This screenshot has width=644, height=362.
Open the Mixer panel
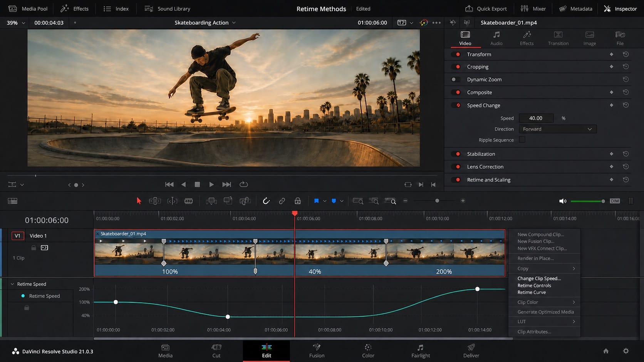pos(533,8)
